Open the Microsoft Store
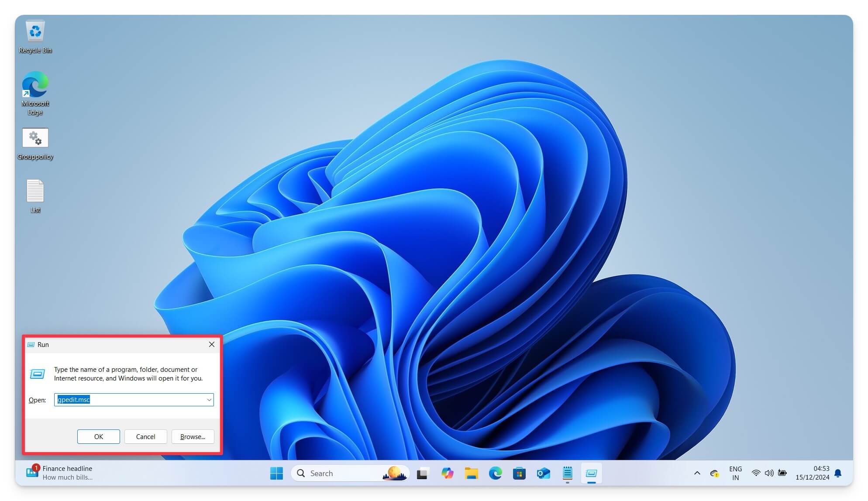868x501 pixels. point(519,473)
